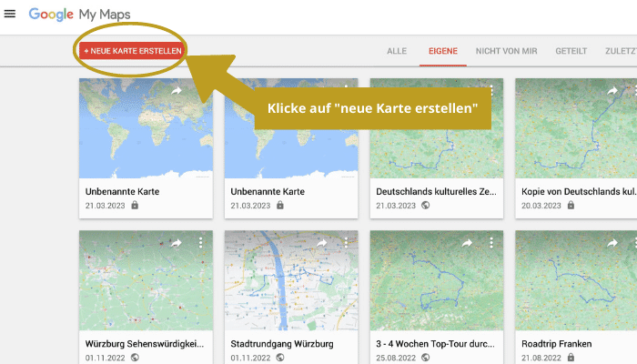This screenshot has height=364, width=637.
Task: Click the globe icon under 3 - 4 Wochen Top-Tour
Action: click(x=425, y=358)
